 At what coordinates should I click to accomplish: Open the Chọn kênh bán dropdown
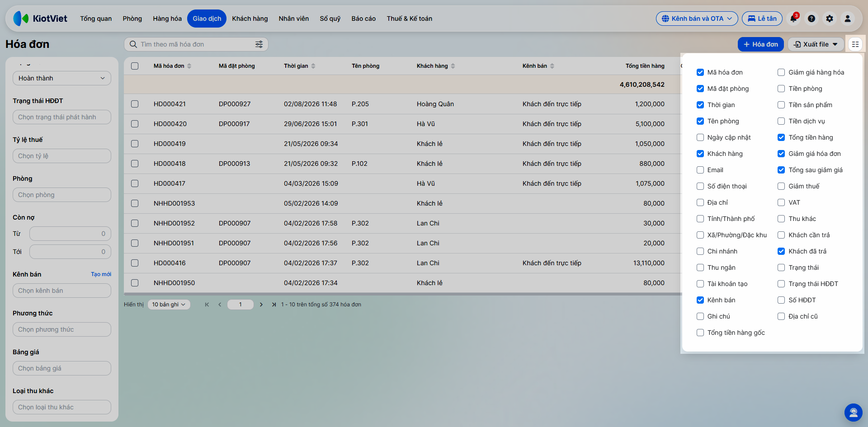(62, 291)
